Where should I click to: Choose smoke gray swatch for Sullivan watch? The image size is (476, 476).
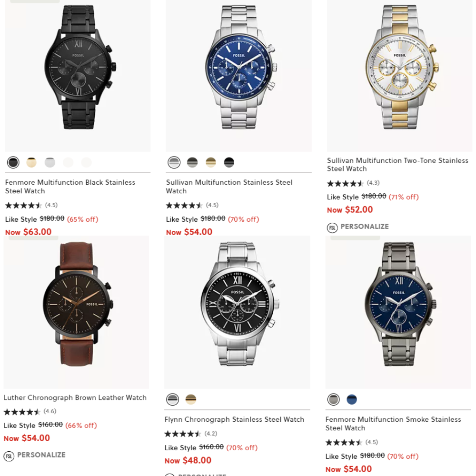[192, 162]
